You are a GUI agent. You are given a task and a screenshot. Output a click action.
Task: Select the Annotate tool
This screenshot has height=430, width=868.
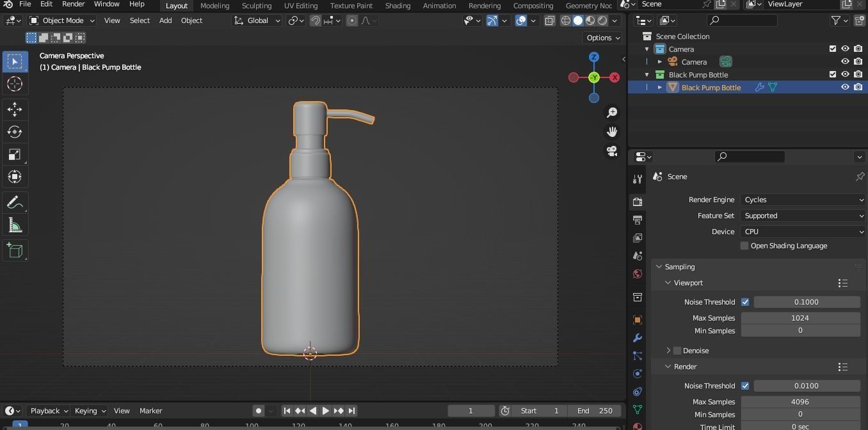click(15, 203)
